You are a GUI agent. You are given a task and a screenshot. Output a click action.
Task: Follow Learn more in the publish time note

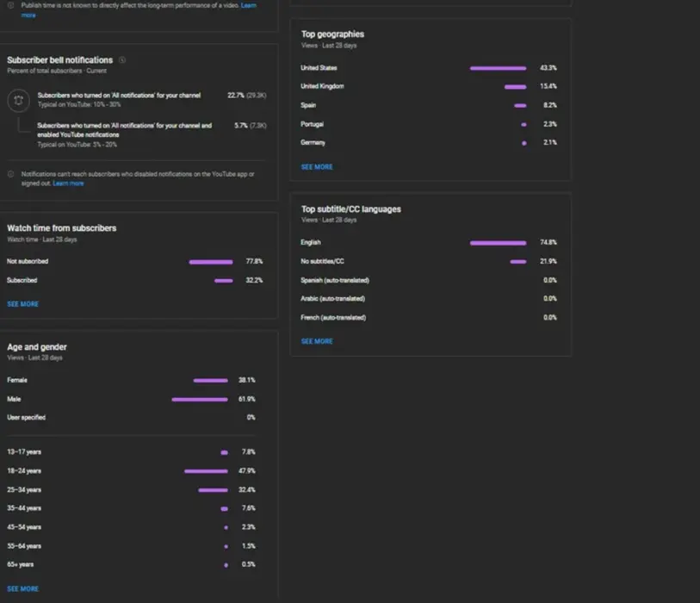249,5
